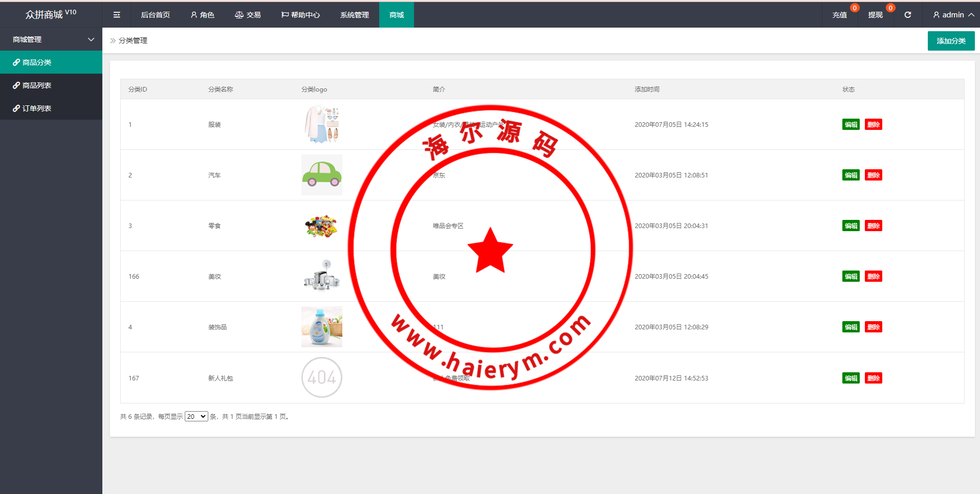The width and height of the screenshot is (980, 494).
Task: Open 商品列表 in the sidebar
Action: pos(37,85)
